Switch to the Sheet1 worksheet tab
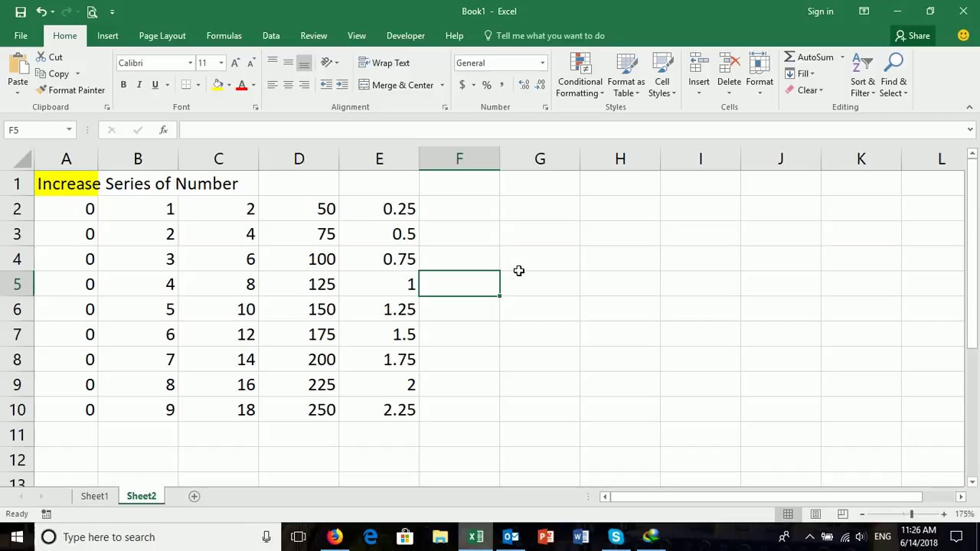980x551 pixels. click(x=95, y=496)
